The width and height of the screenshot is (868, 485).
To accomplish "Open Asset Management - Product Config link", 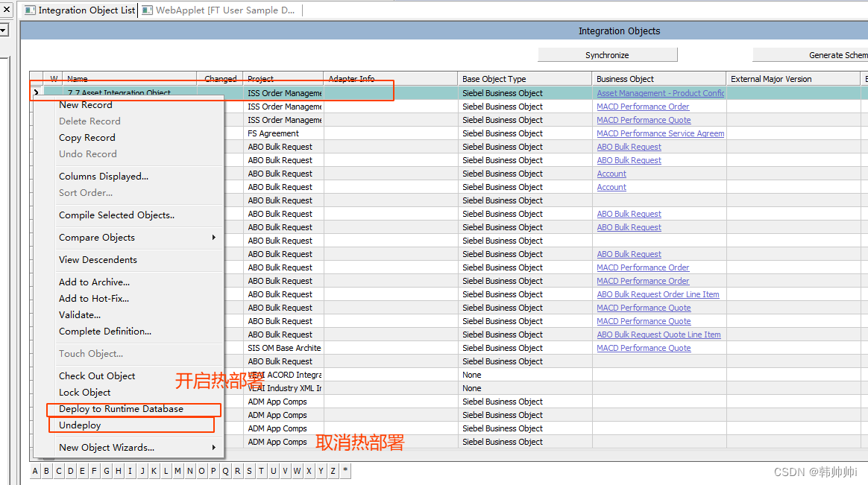I will pos(661,93).
